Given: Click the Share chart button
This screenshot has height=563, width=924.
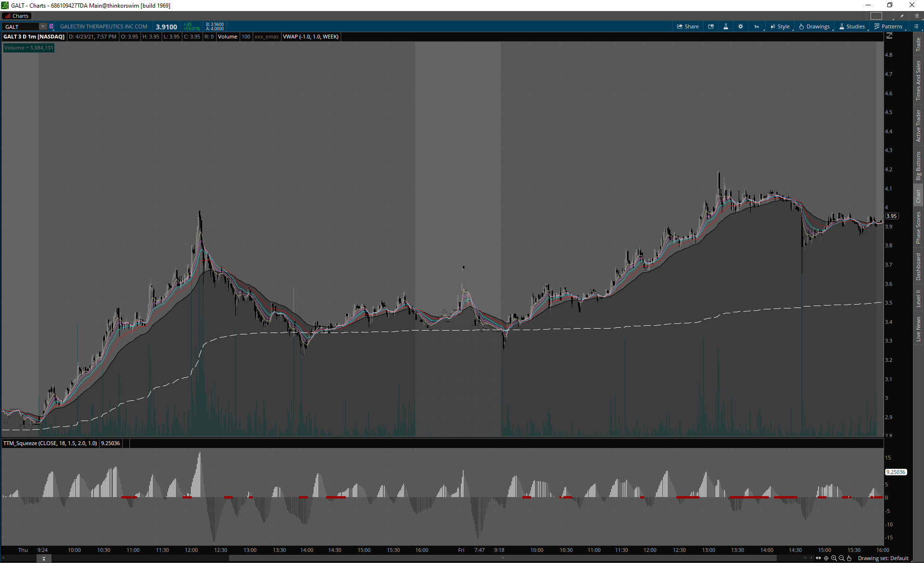Looking at the screenshot, I should coord(688,26).
